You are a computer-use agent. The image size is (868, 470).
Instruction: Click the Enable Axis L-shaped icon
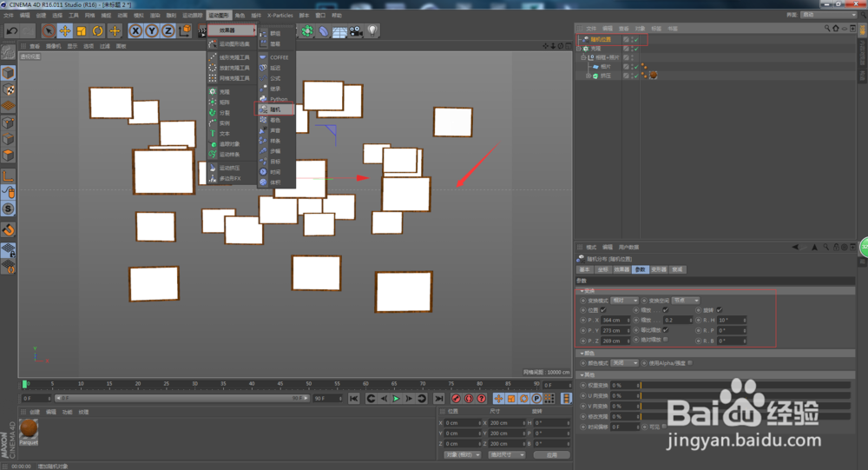(x=9, y=176)
